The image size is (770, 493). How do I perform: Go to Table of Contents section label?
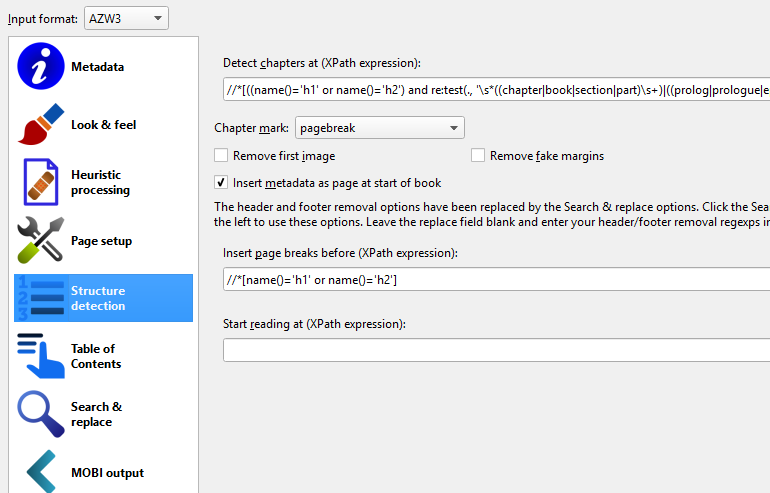(96, 356)
